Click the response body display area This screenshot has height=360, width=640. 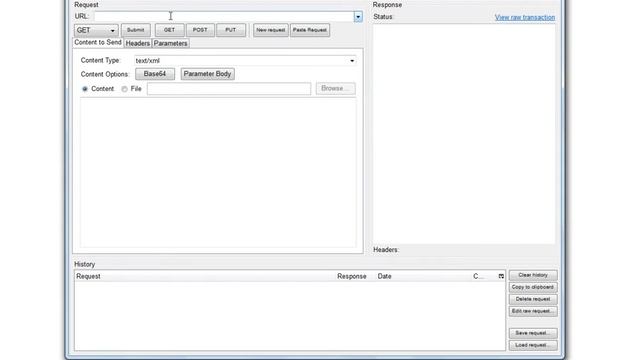(x=464, y=133)
